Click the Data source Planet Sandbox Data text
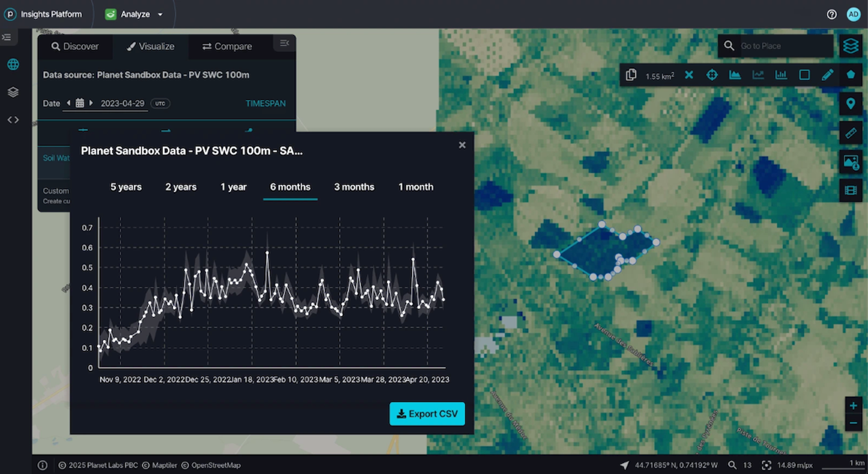This screenshot has width=868, height=474. coord(146,75)
